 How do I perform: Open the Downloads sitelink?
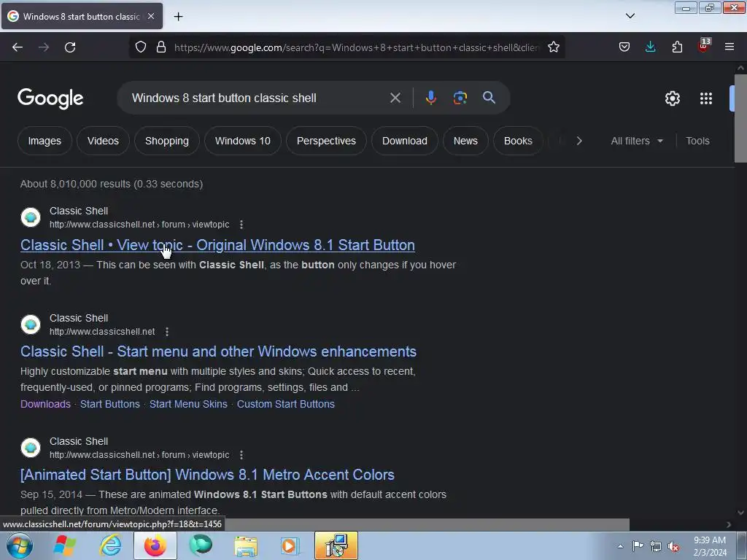tap(45, 404)
